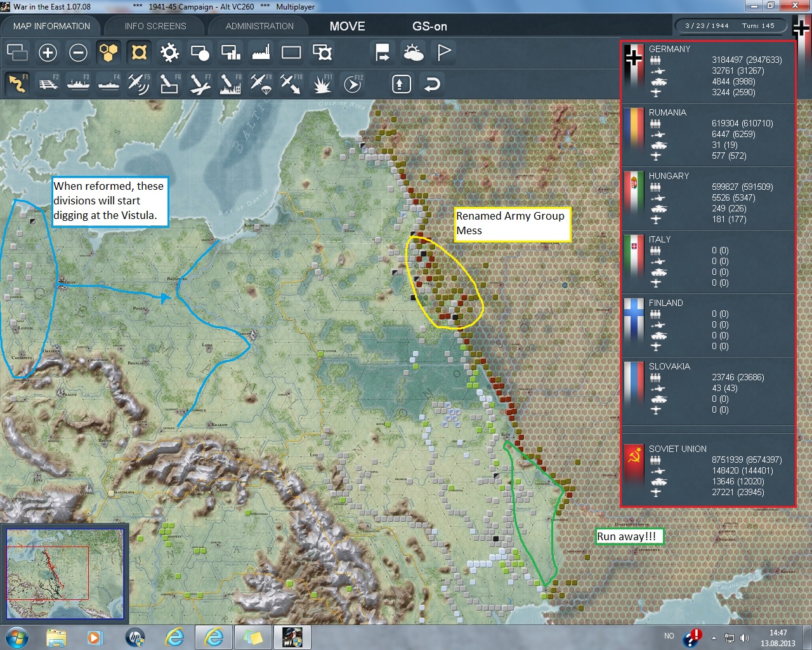Select the F1 move mode icon
Screen dimensions: 812x650
click(18, 84)
